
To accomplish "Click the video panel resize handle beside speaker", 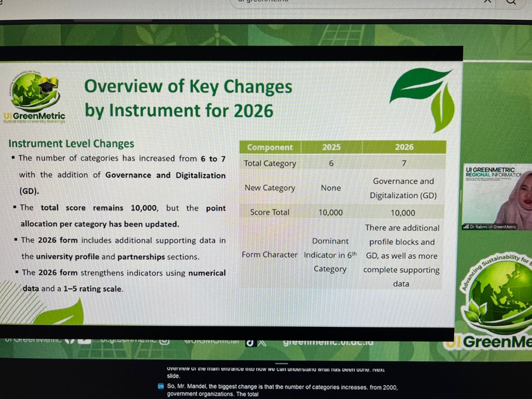I will (461, 196).
